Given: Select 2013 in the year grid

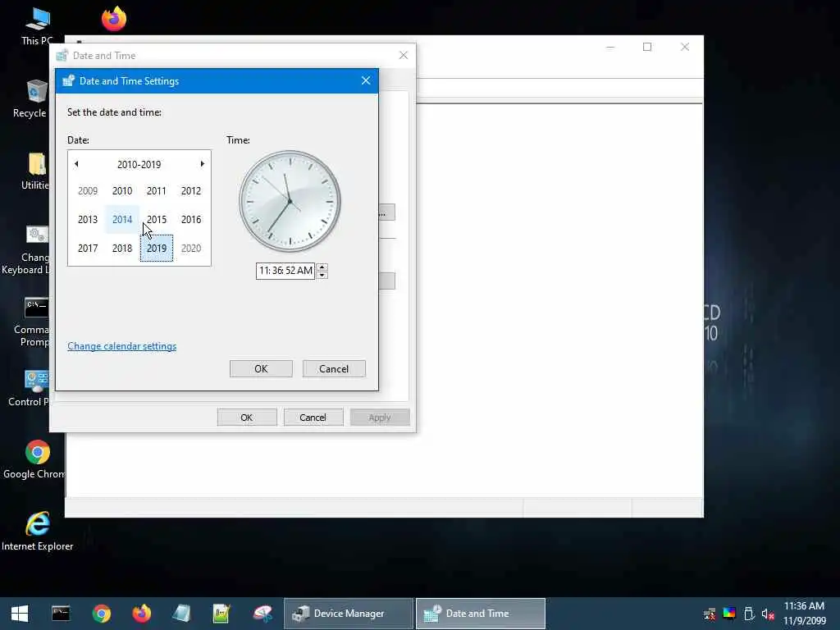Looking at the screenshot, I should pyautogui.click(x=88, y=220).
